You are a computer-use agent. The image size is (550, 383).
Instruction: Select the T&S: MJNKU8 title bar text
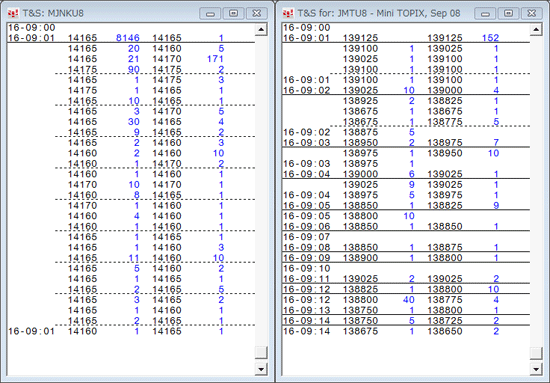coord(53,13)
